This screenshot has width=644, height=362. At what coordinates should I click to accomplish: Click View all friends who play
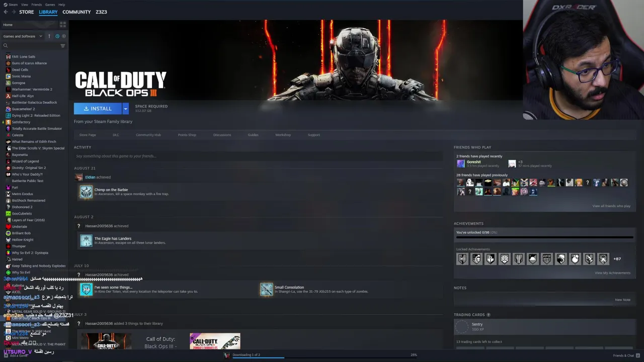[x=611, y=206]
